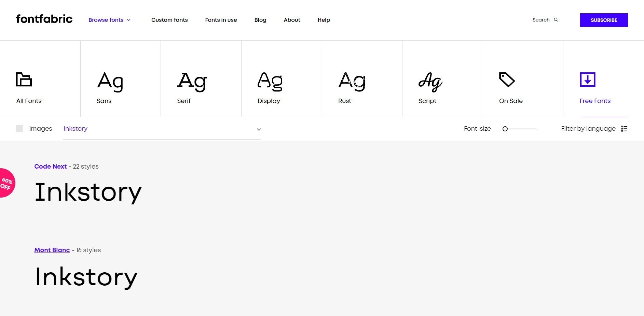Select the Serif 'Ag' category icon
The height and width of the screenshot is (316, 644).
[x=192, y=81]
